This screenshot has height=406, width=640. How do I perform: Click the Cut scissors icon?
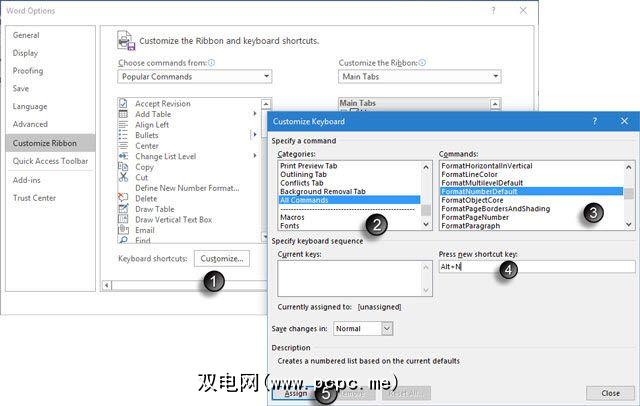[123, 177]
